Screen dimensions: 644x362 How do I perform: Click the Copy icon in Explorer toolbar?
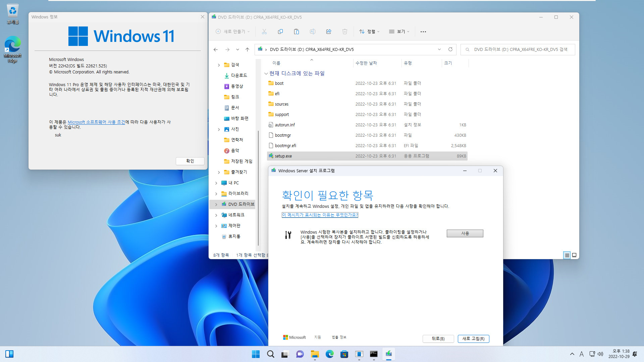click(x=280, y=32)
